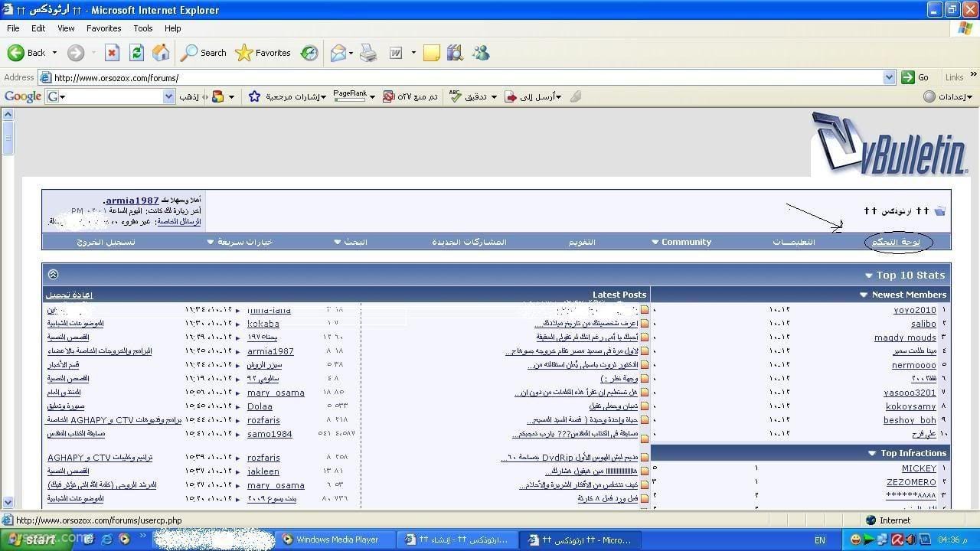Go to the Home page icon
This screenshot has height=551, width=980.
coord(161,53)
